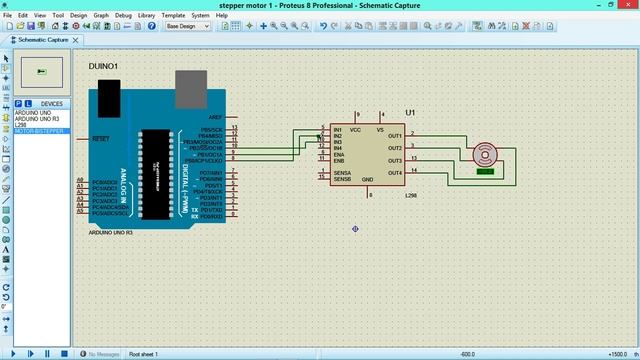Close the Schematic Capture tab

tap(76, 40)
